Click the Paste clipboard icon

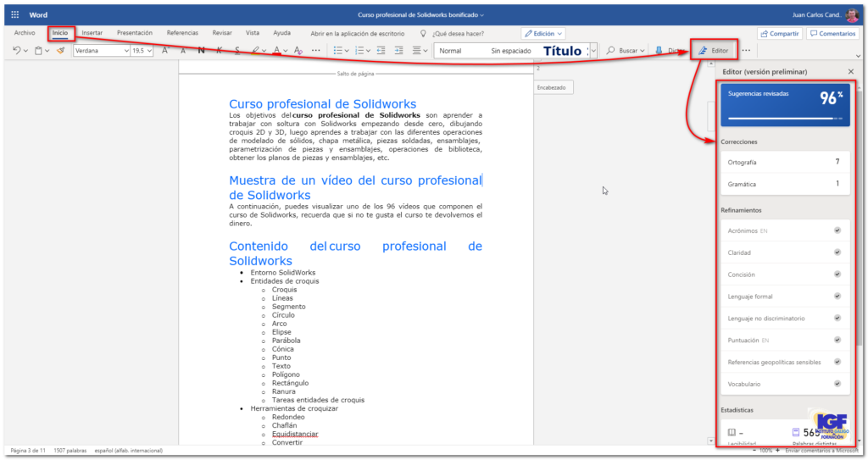coord(38,51)
